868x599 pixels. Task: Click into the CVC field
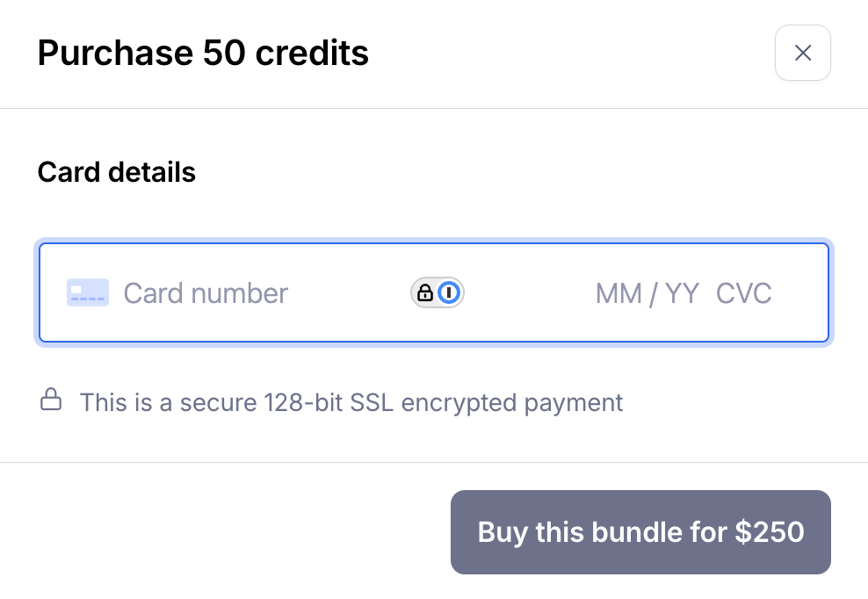(x=744, y=292)
